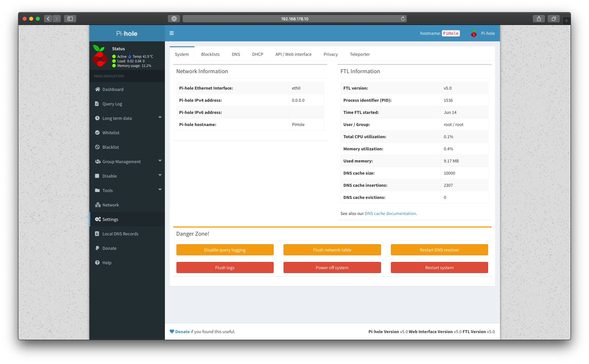Click the PiHole hostname badge
The width and height of the screenshot is (589, 364).
coord(451,33)
